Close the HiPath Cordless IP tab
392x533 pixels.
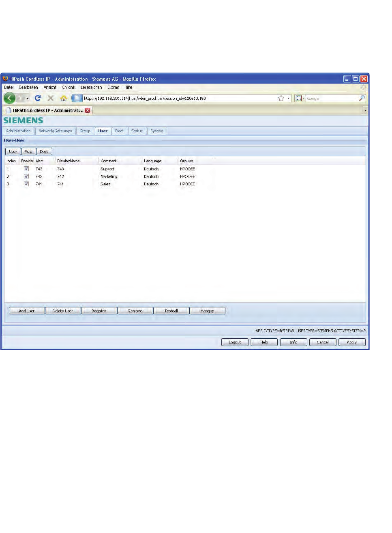coord(88,110)
